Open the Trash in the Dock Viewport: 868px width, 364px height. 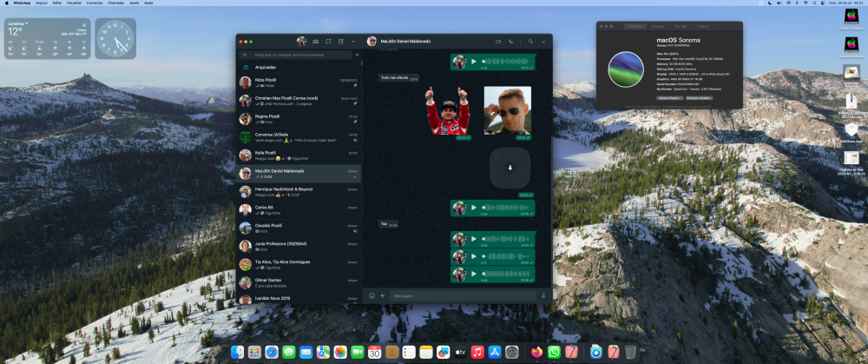[630, 352]
